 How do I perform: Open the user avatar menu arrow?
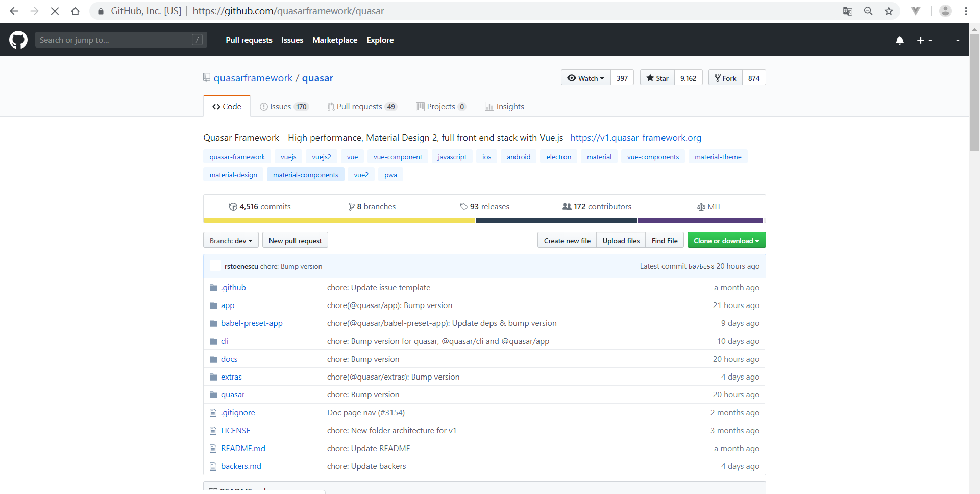coord(958,40)
